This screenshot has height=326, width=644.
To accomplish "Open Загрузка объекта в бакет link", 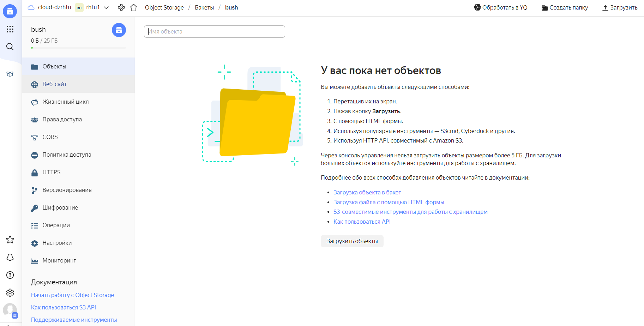I will tap(367, 192).
